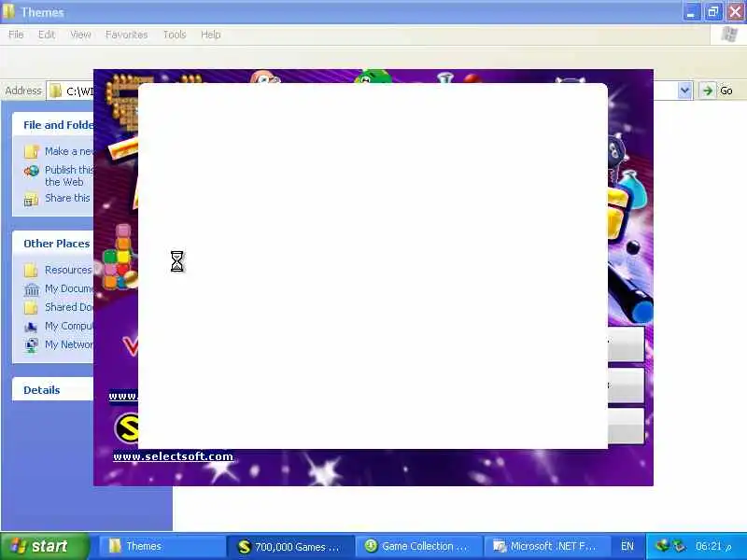Click the Address path input field

point(79,91)
